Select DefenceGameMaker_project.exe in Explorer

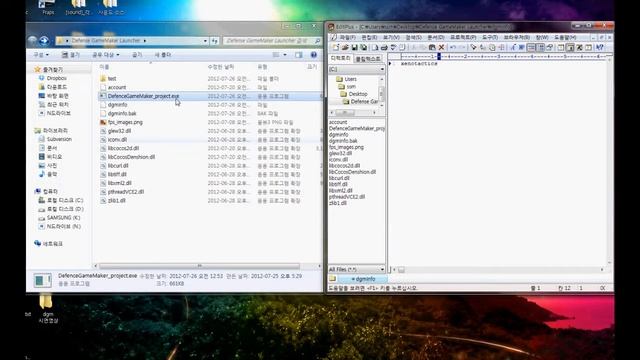(143, 96)
